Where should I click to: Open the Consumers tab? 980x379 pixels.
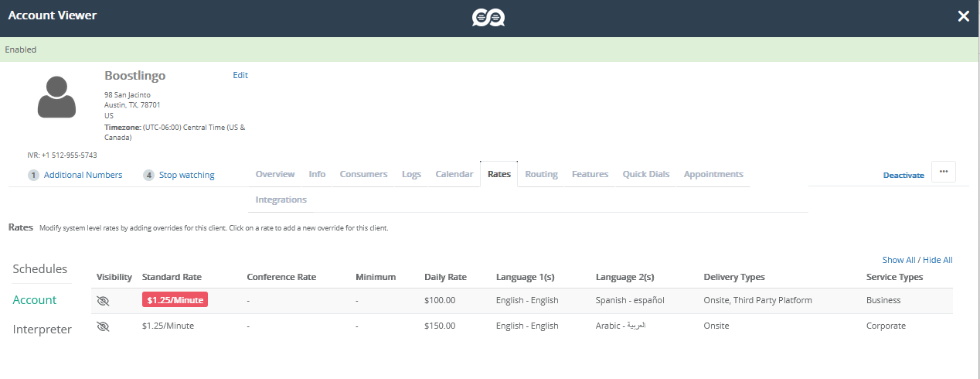click(363, 174)
